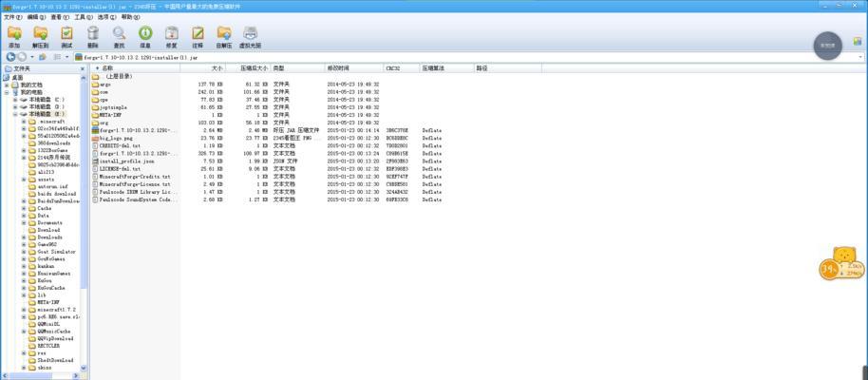The width and height of the screenshot is (868, 380).
Task: Open the 帮助 (Help) menu
Action: pyautogui.click(x=131, y=17)
